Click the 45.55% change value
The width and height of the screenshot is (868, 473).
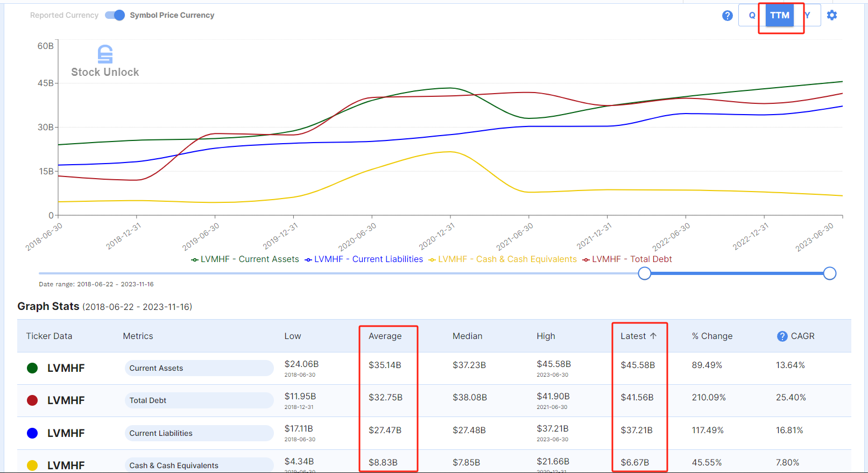(707, 462)
